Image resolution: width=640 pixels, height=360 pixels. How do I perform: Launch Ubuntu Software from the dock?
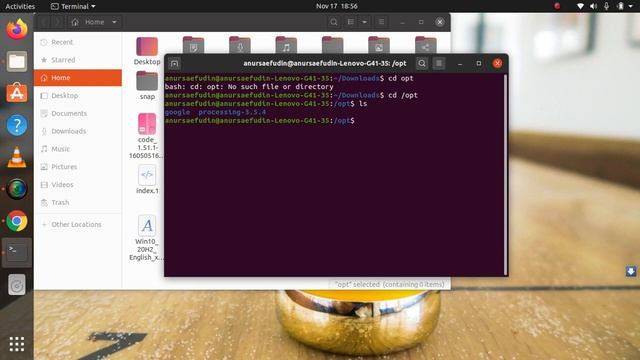(x=17, y=93)
